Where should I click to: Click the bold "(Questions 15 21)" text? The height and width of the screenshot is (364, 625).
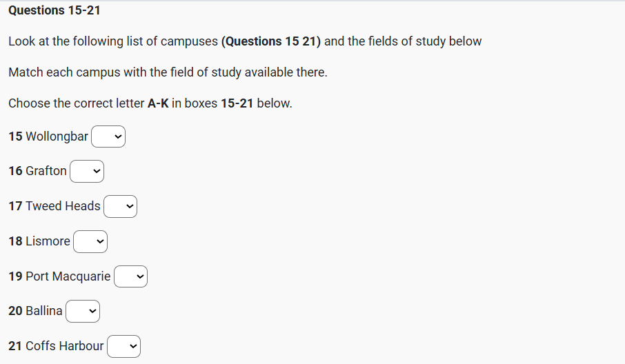271,41
